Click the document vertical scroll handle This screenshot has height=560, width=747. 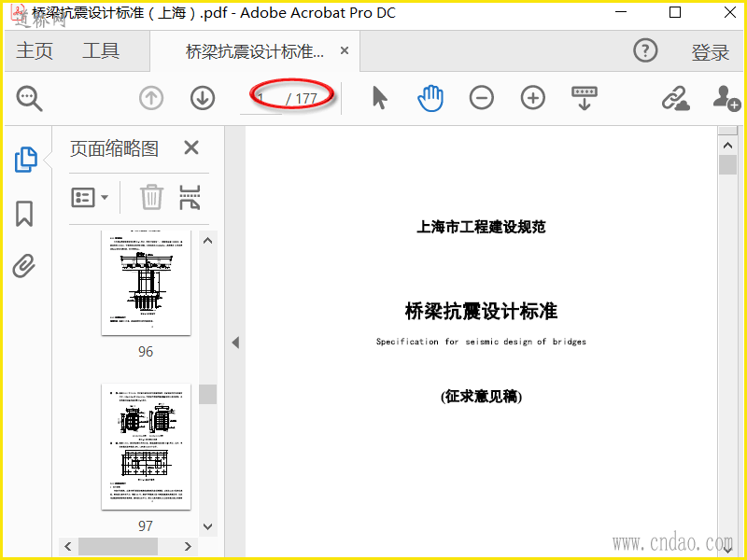[727, 165]
